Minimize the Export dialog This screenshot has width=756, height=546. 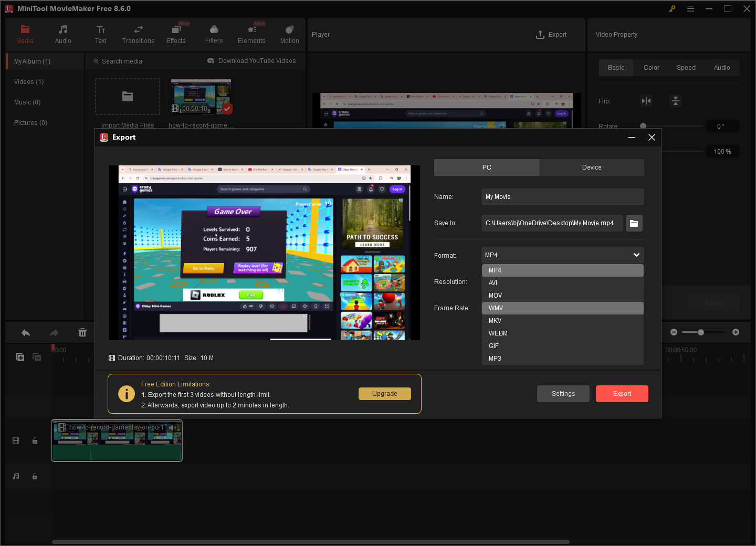tap(632, 138)
